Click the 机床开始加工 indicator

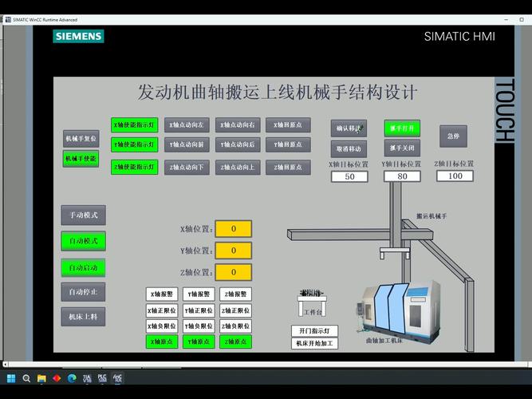(x=314, y=343)
